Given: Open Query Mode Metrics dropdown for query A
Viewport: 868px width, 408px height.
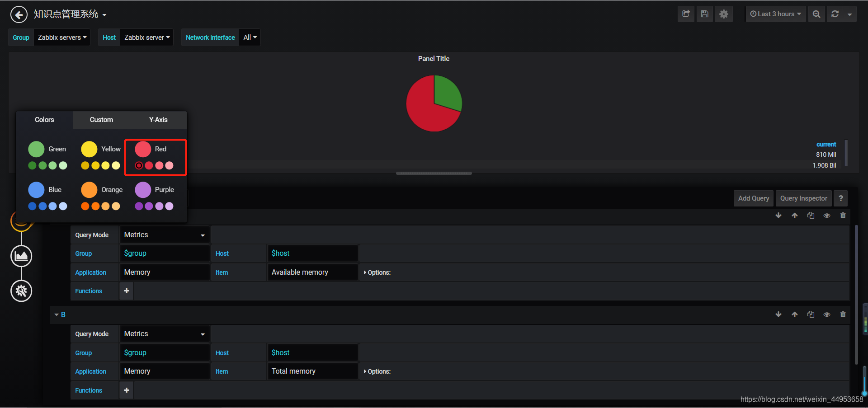Looking at the screenshot, I should [x=165, y=235].
